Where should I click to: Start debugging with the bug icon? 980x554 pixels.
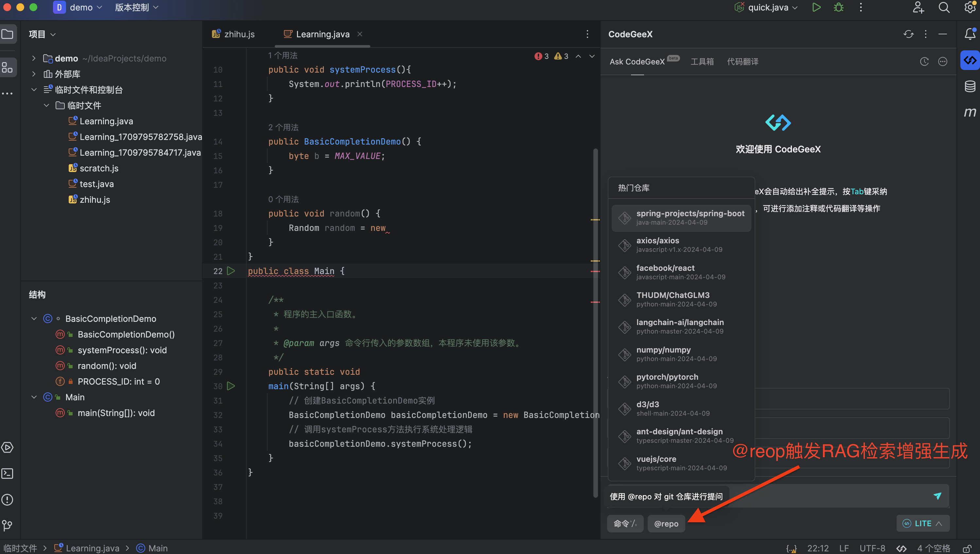839,8
